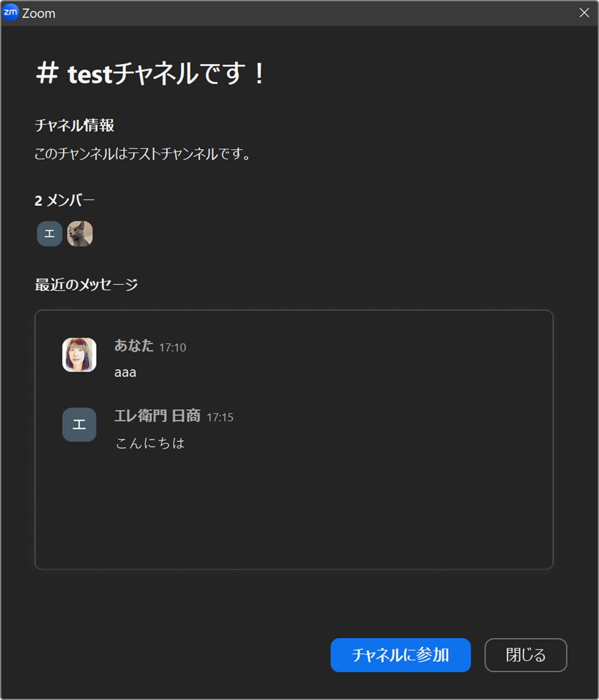
Task: Click the aaa message text
Action: (125, 372)
